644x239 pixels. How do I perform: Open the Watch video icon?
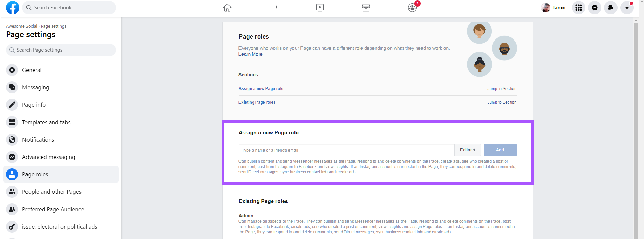click(320, 8)
